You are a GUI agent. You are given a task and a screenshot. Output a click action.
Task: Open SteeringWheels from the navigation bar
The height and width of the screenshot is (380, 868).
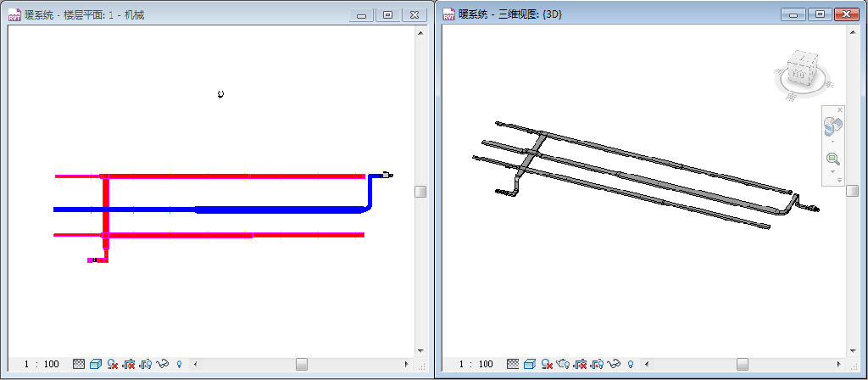(x=833, y=126)
